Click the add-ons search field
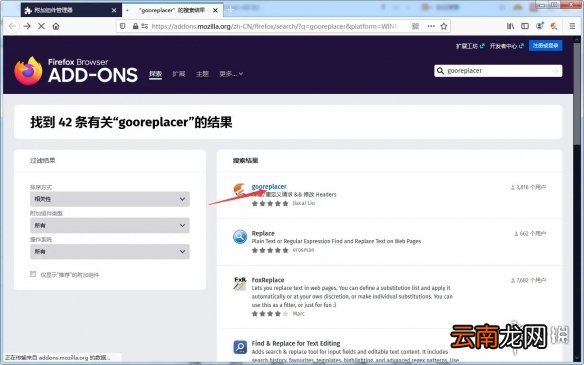 tap(498, 71)
